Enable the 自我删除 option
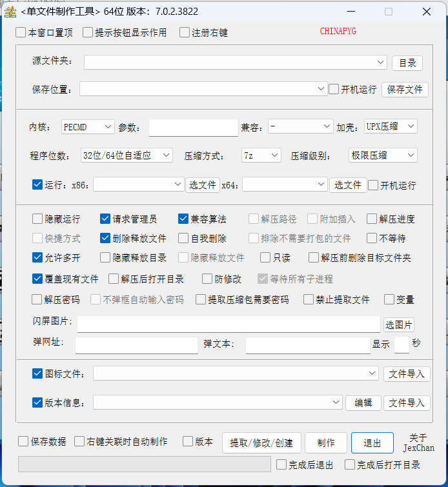The width and height of the screenshot is (448, 487). point(183,238)
